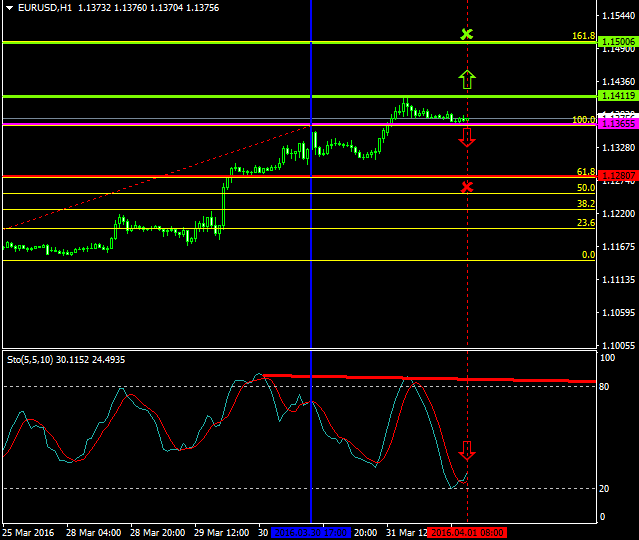The width and height of the screenshot is (639, 540).
Task: Click the red 1.12807 price label
Action: 617,176
